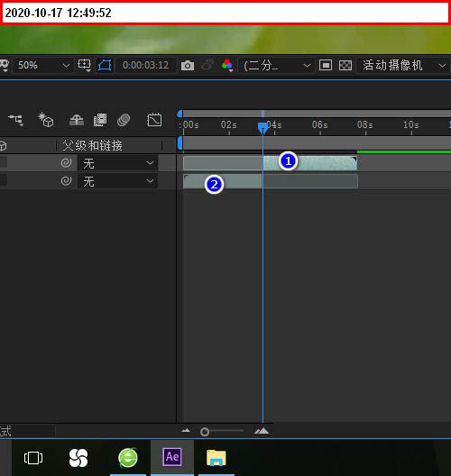The width and height of the screenshot is (451, 476).
Task: Toggle the mask and shape path visibility
Action: click(105, 65)
